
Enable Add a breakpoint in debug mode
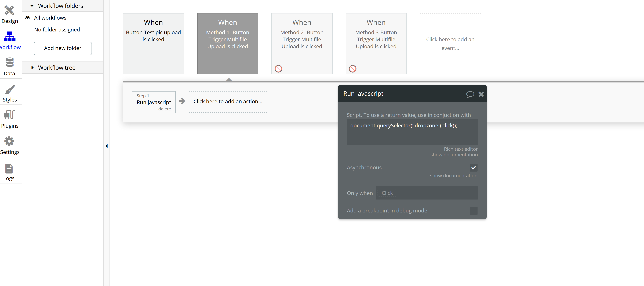coord(473,211)
